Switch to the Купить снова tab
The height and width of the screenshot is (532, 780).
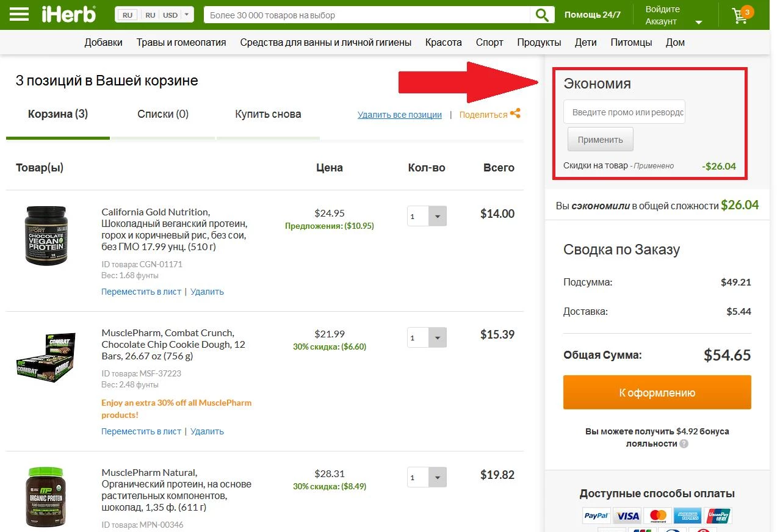268,114
